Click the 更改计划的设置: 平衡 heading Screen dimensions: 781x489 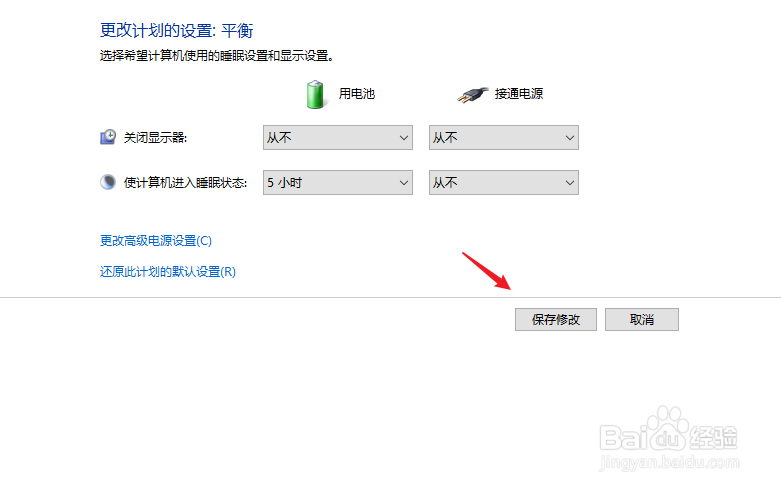(176, 30)
